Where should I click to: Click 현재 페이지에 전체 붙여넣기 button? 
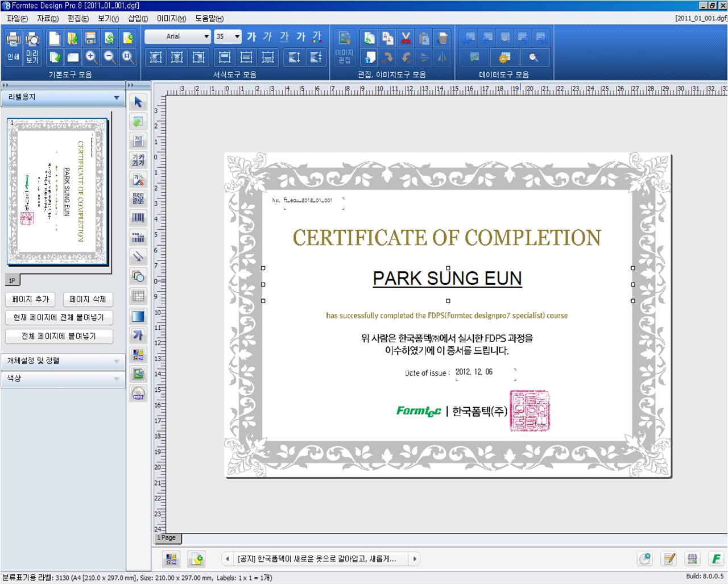pos(59,317)
